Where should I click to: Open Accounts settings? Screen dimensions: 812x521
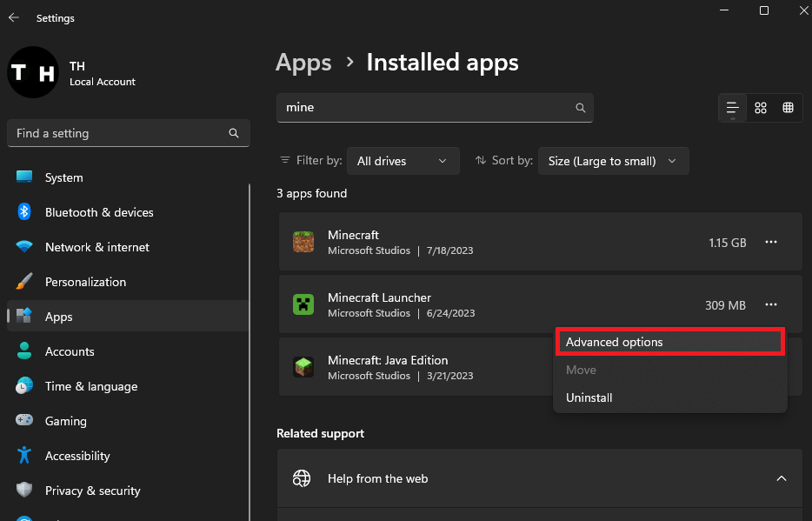coord(128,351)
